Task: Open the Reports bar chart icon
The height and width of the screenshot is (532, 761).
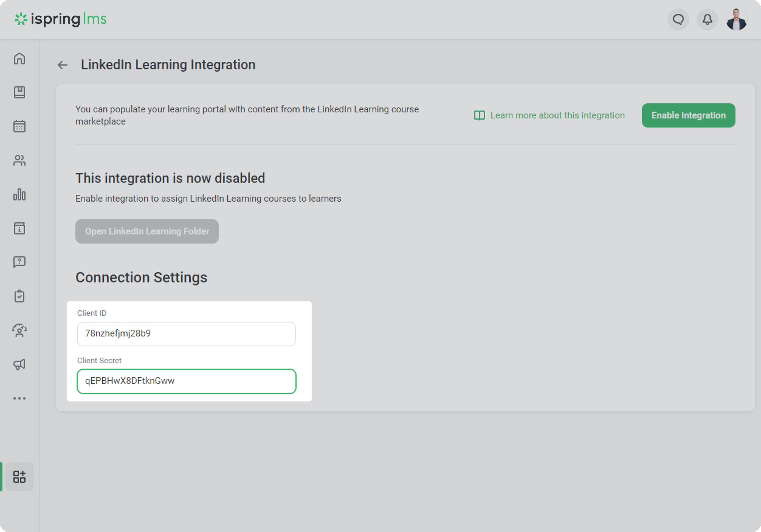Action: pyautogui.click(x=19, y=194)
